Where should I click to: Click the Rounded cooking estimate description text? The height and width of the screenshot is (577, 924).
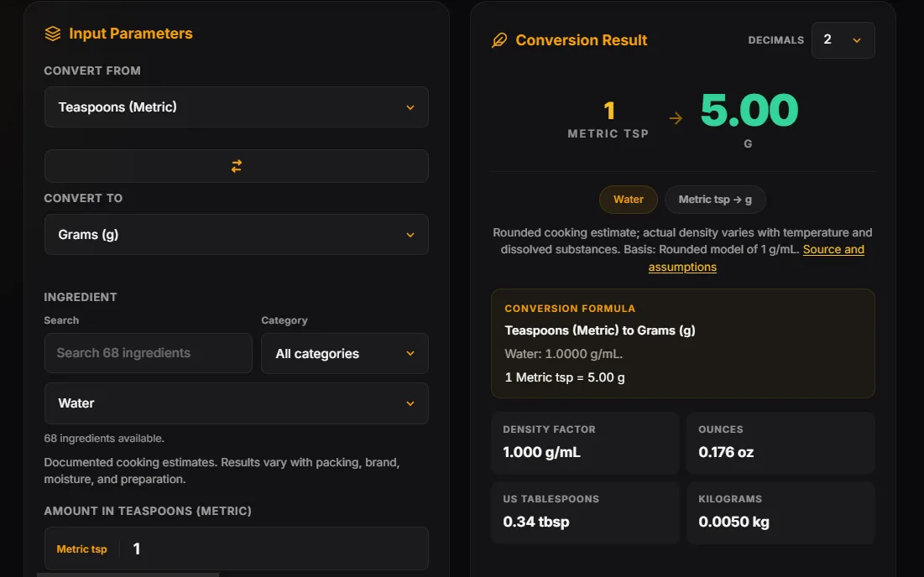[682, 250]
